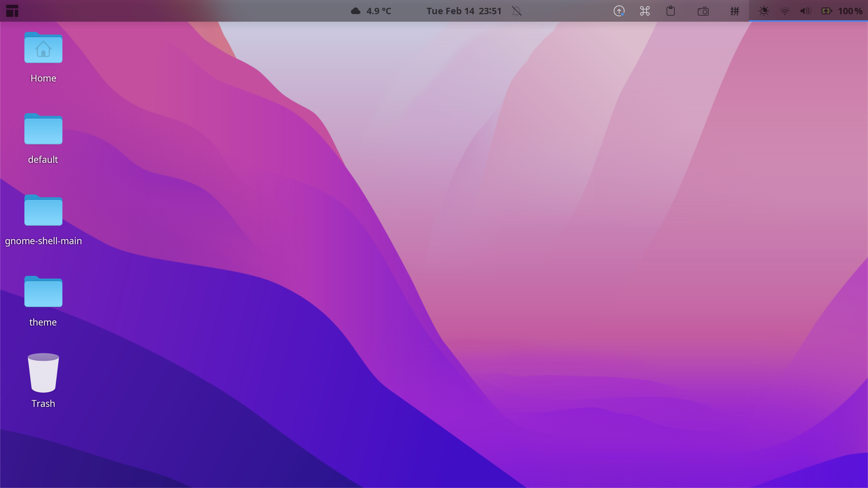Open the command key shortcuts indicator
This screenshot has width=868, height=488.
click(x=644, y=11)
